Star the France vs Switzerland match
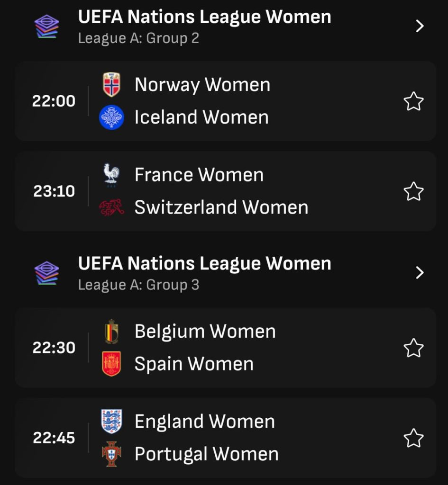 point(414,191)
